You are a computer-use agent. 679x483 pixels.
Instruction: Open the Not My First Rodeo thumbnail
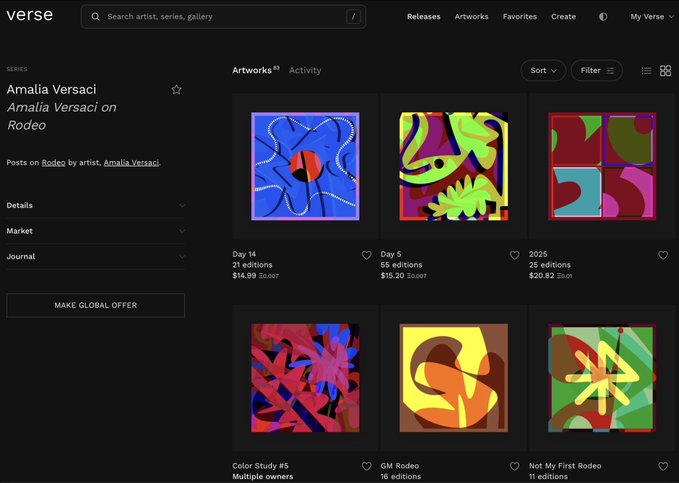pos(602,378)
